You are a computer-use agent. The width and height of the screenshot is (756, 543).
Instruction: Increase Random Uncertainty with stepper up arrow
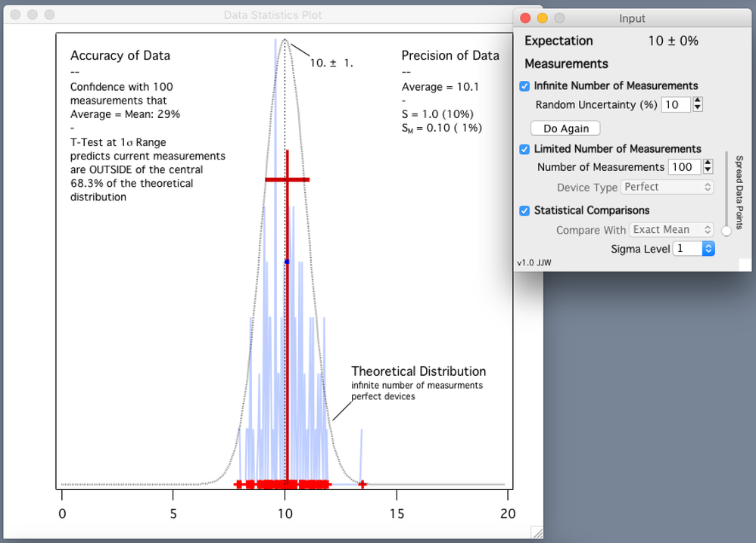click(x=698, y=101)
